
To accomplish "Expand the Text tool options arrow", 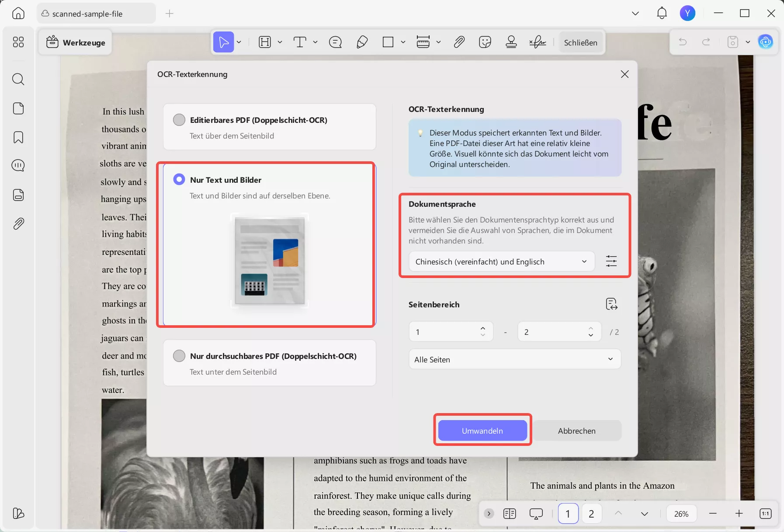I will click(x=315, y=42).
